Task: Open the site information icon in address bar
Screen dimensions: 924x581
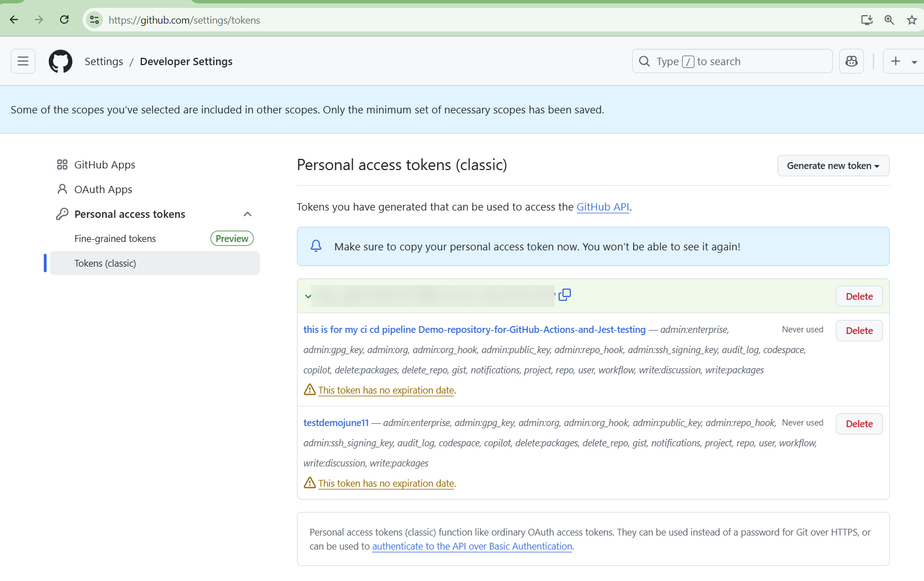Action: point(94,20)
